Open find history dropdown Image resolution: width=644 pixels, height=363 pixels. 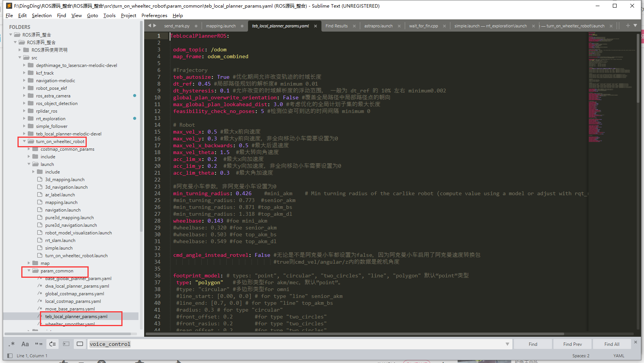pyautogui.click(x=507, y=344)
